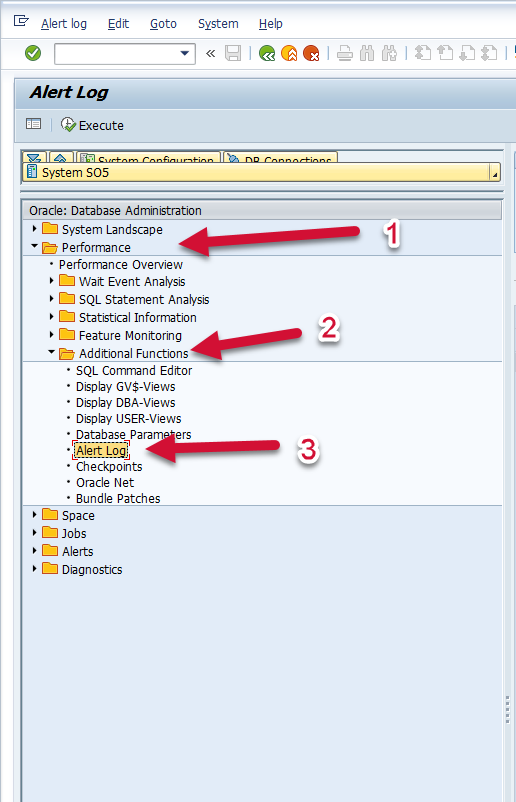The height and width of the screenshot is (802, 516).
Task: Expand the Wait Event Analysis folder
Action: [x=51, y=281]
